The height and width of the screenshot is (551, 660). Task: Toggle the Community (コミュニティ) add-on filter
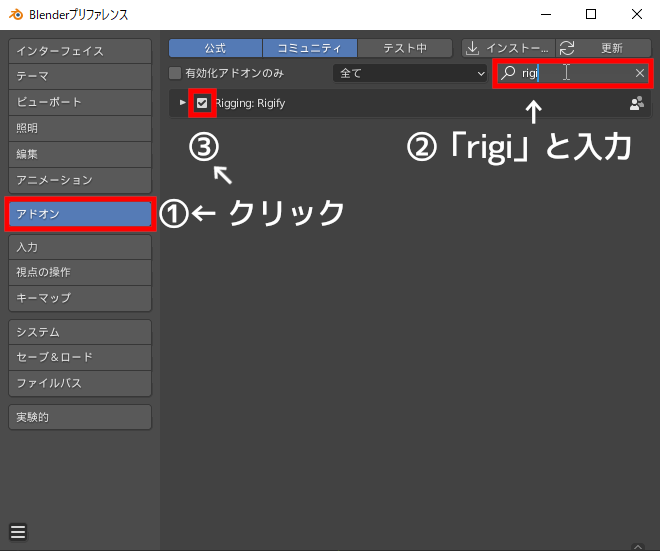[x=310, y=48]
